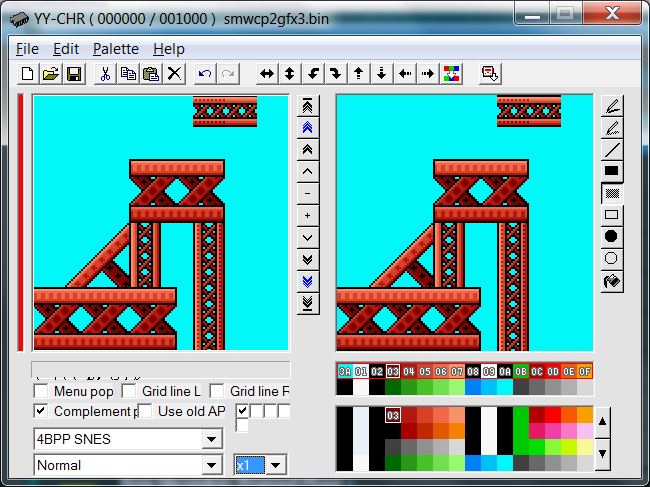Undo last edit
This screenshot has width=650, height=487.
click(205, 74)
